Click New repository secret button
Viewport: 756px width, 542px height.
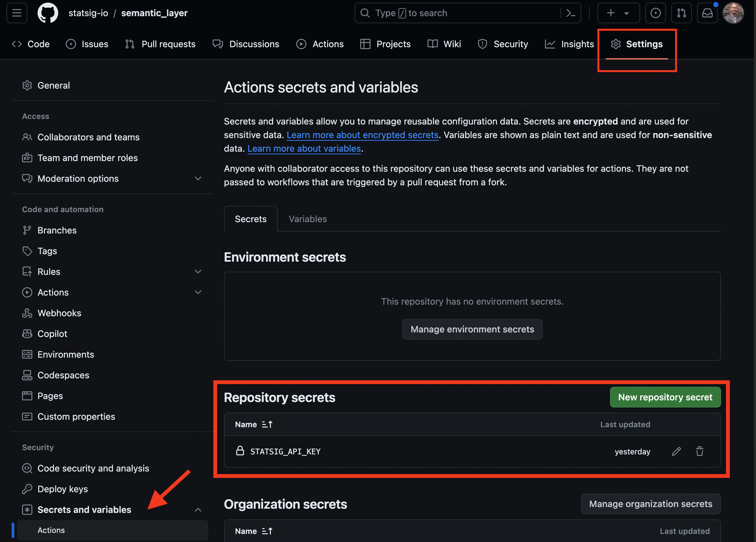coord(665,397)
